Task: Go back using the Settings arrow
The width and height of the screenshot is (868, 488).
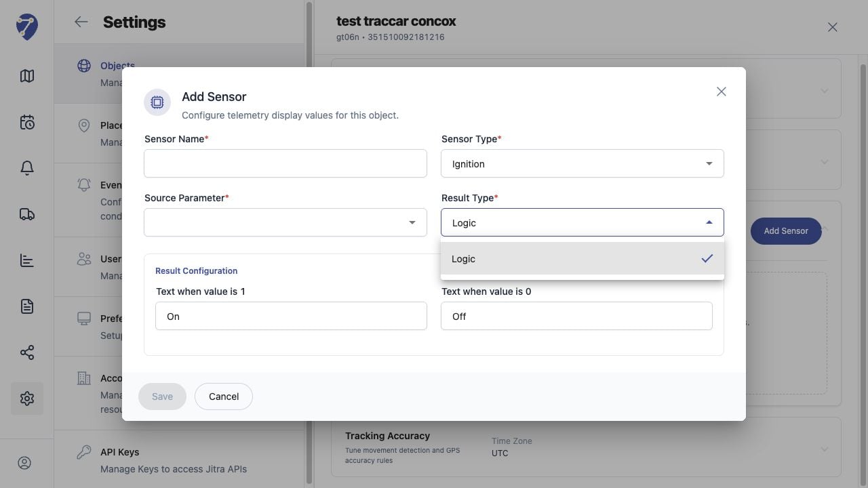Action: [x=81, y=22]
